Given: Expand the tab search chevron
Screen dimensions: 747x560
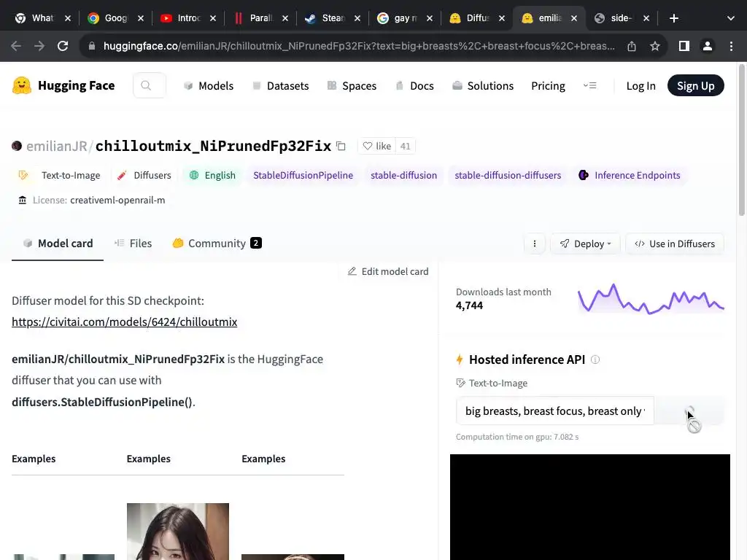Looking at the screenshot, I should click(731, 18).
